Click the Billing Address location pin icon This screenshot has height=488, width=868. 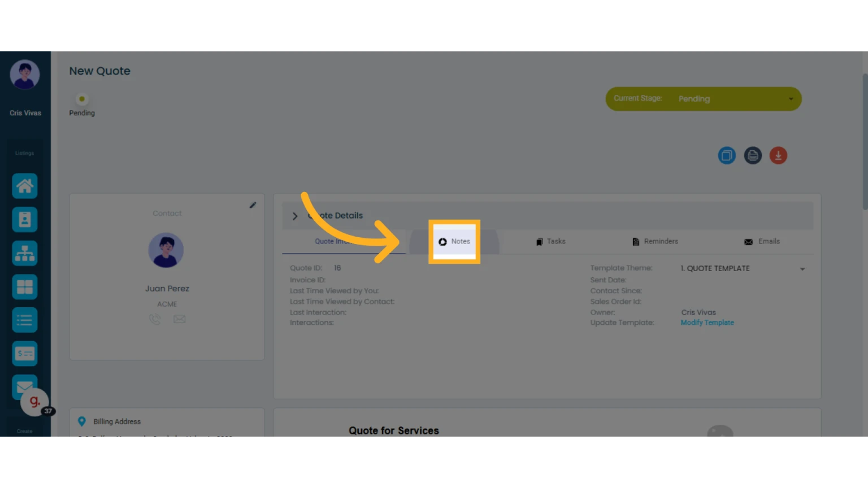click(x=82, y=421)
